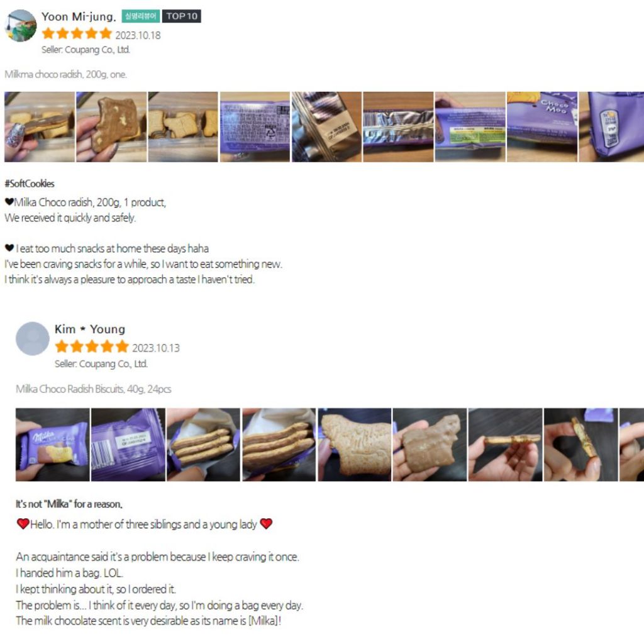644x644 pixels.
Task: Click the #SoftCookies hashtag
Action: [30, 184]
